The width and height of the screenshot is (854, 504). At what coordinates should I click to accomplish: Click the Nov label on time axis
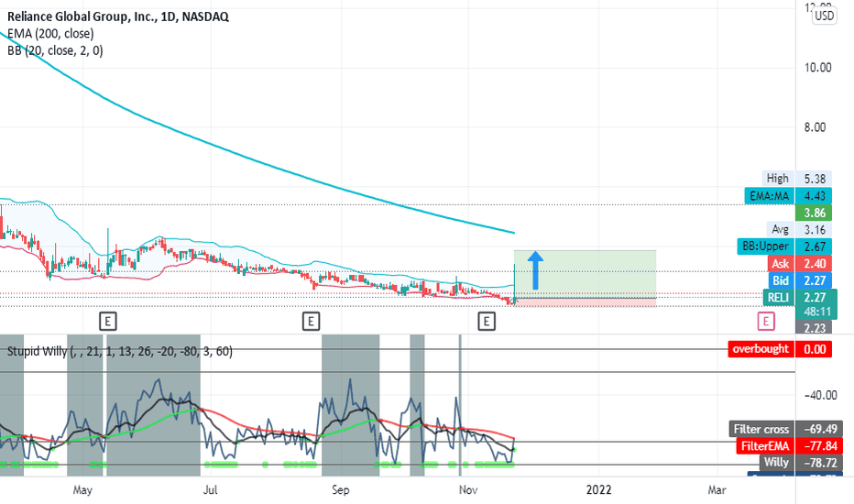coord(468,490)
